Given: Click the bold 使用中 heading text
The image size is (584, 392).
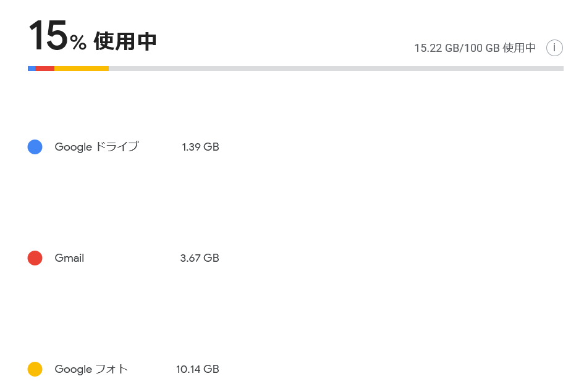Looking at the screenshot, I should (125, 41).
